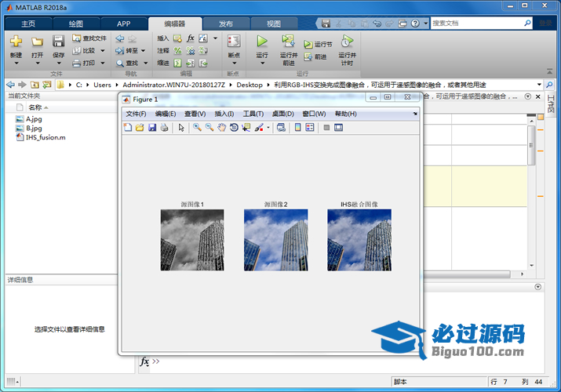Select the Zoom In tool in Figure toolbar
Viewport: 561px width, 392px height.
click(x=197, y=128)
